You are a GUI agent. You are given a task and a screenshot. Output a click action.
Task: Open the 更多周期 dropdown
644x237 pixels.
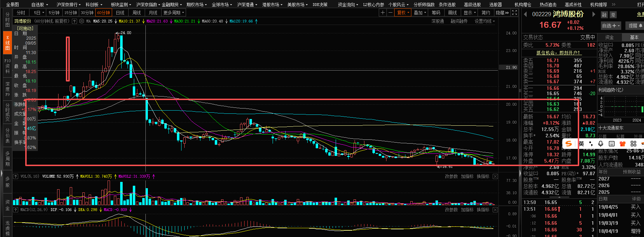point(174,13)
